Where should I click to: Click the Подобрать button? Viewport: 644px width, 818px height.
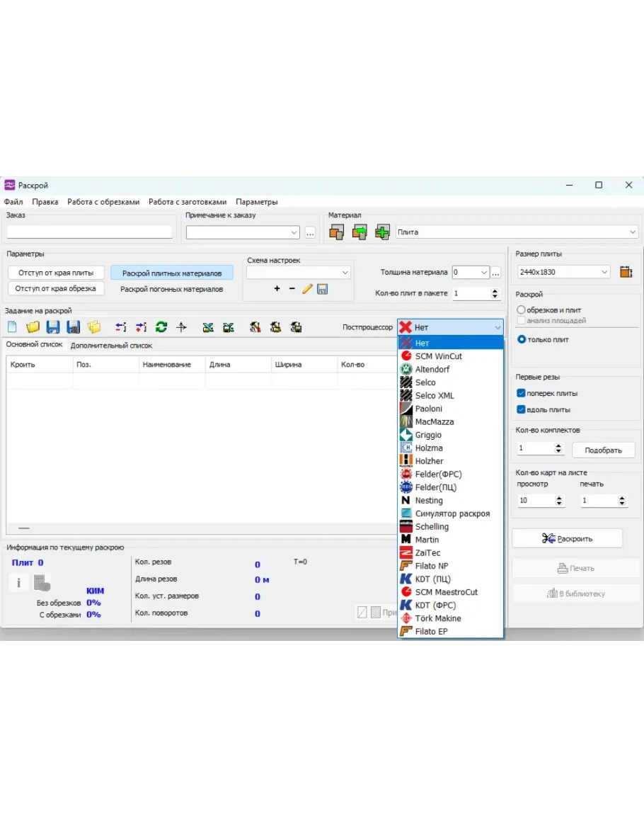603,450
